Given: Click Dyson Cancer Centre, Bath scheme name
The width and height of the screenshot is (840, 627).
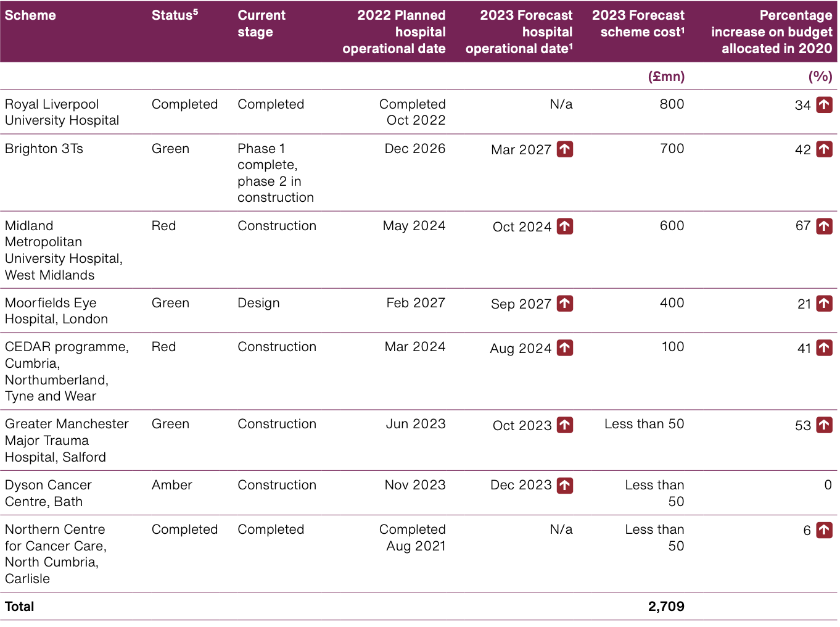Looking at the screenshot, I should point(48,493).
